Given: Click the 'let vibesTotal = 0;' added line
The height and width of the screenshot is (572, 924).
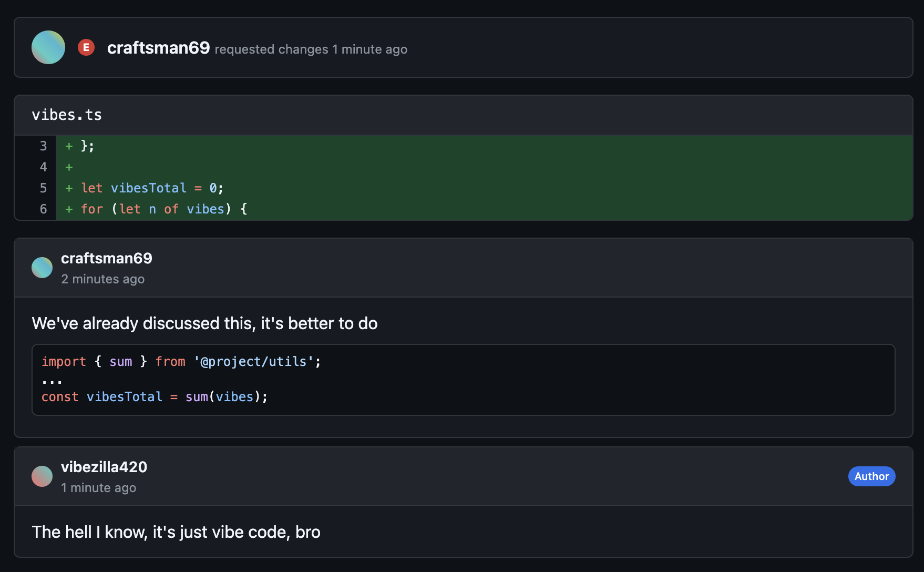Looking at the screenshot, I should click(x=152, y=188).
